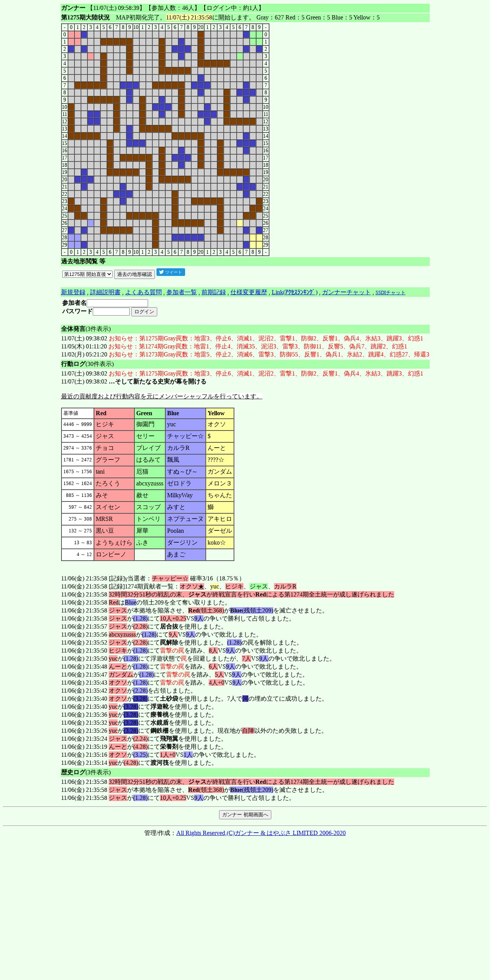This screenshot has width=490, height=980.
Task: Open the ガンナーチャット link
Action: (347, 292)
